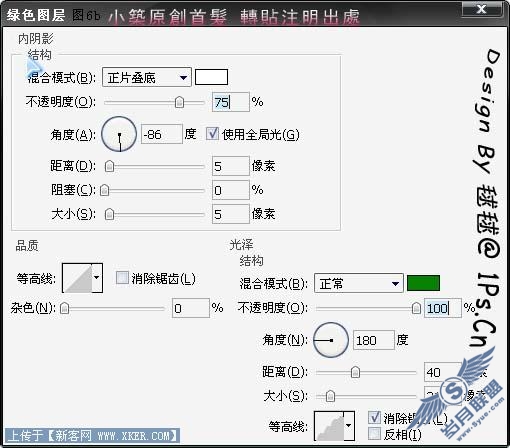The width and height of the screenshot is (510, 448).
Task: Click Inner Shadow opacity slider handle
Action: point(179,102)
